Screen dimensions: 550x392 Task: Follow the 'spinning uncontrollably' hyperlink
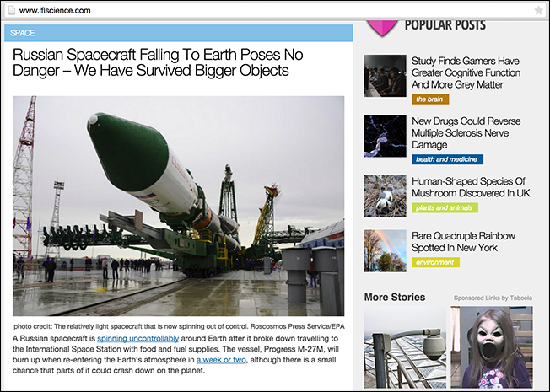pos(137,338)
